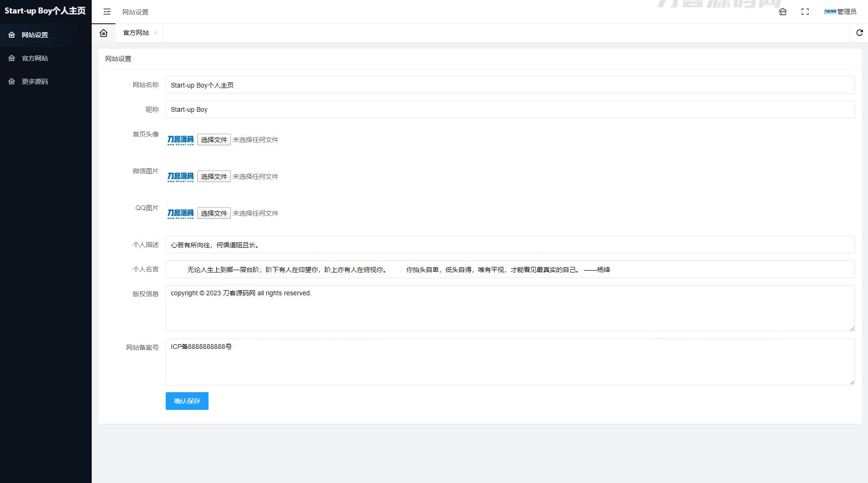Switch to the 官方网站 tab

pyautogui.click(x=136, y=33)
